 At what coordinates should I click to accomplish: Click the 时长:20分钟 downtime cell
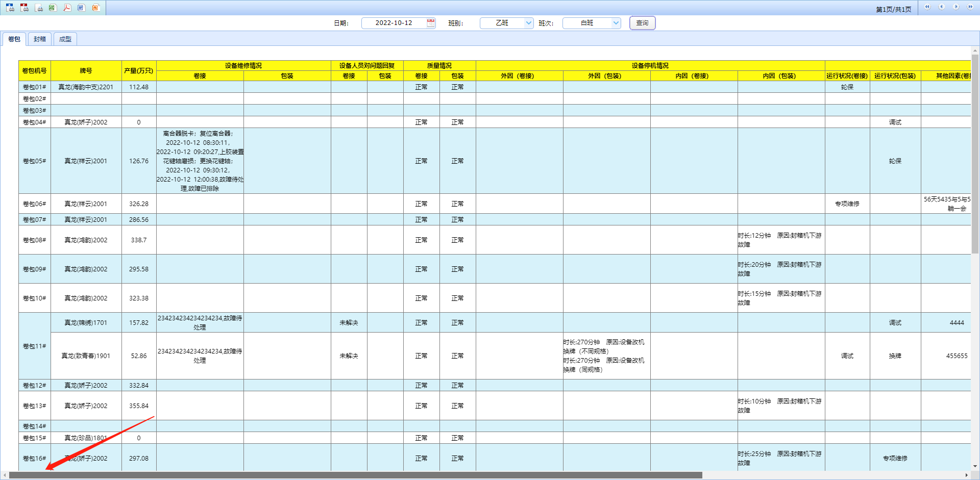tap(781, 269)
